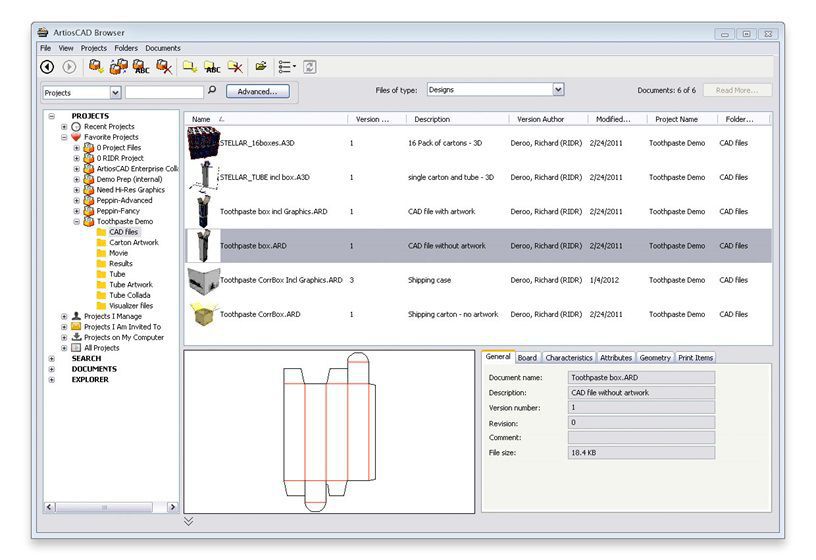Screen dimensions: 816x560
Task: Switch to the Board tab
Action: 527,358
